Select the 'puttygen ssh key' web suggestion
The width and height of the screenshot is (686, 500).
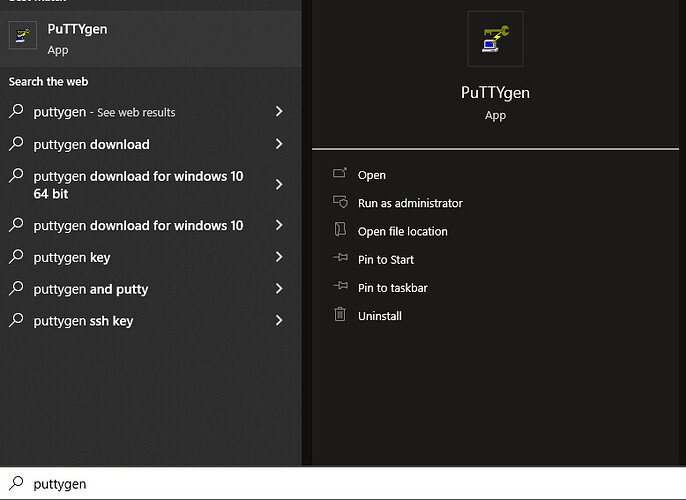pos(150,321)
